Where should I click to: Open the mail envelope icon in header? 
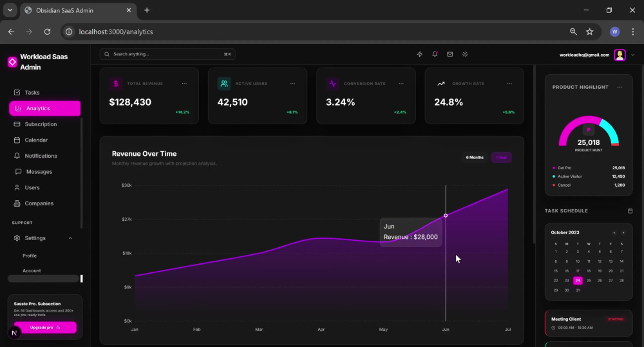pos(450,54)
